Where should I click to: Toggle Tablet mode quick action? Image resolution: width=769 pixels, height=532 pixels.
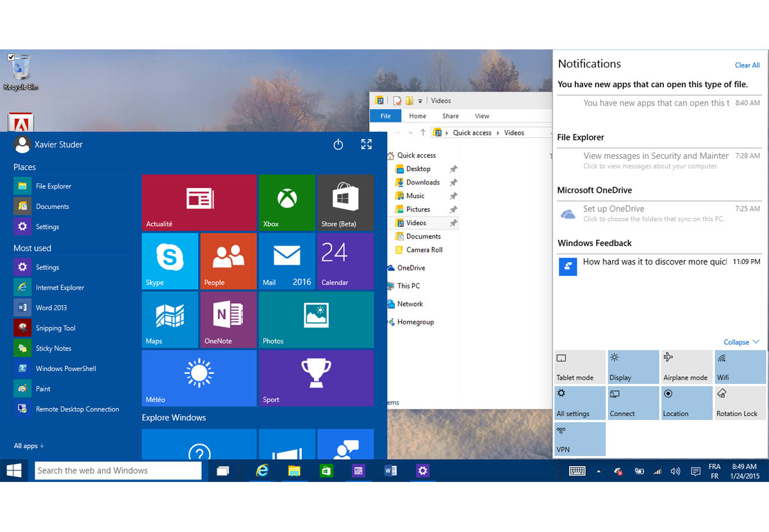[x=580, y=367]
